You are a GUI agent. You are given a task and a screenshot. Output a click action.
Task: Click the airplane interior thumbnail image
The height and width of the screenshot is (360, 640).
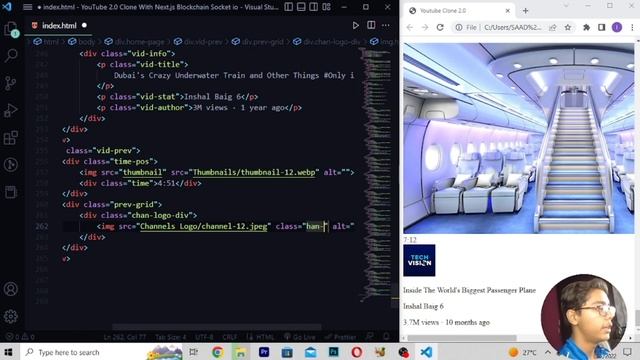[x=519, y=138]
